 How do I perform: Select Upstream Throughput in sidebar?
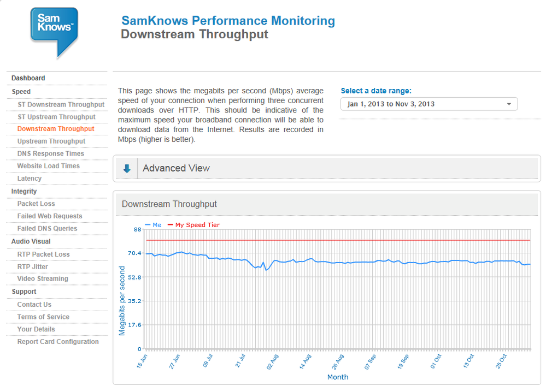tap(51, 141)
